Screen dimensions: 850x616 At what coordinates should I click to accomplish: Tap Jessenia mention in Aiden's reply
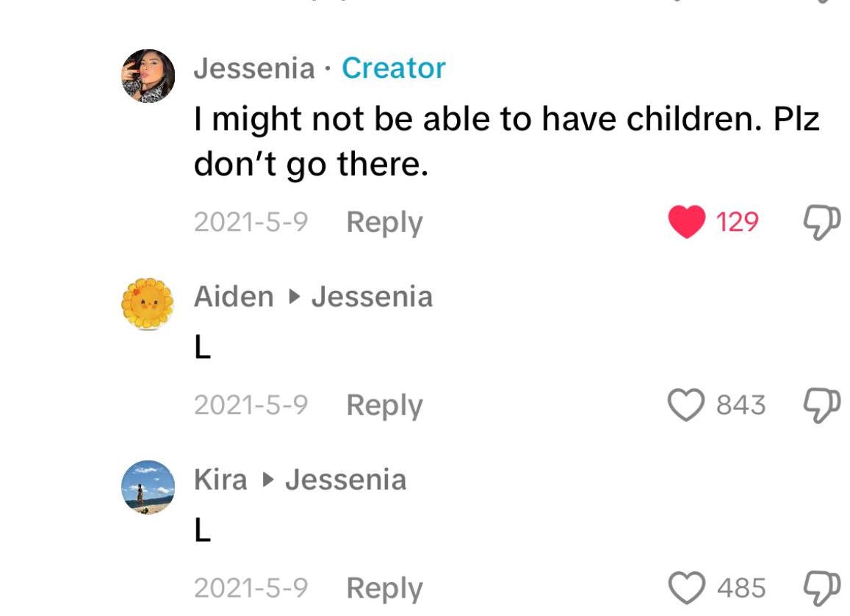tap(372, 297)
